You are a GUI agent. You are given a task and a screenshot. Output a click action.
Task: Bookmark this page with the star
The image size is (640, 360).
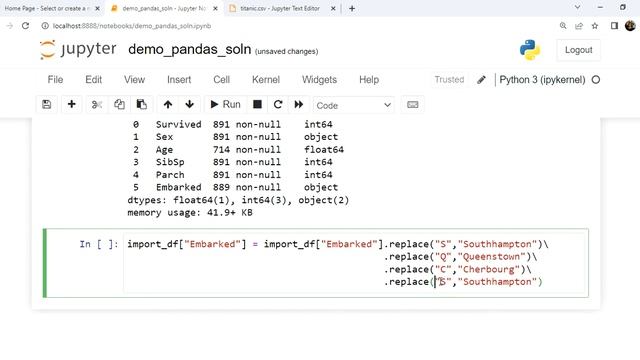(x=595, y=26)
